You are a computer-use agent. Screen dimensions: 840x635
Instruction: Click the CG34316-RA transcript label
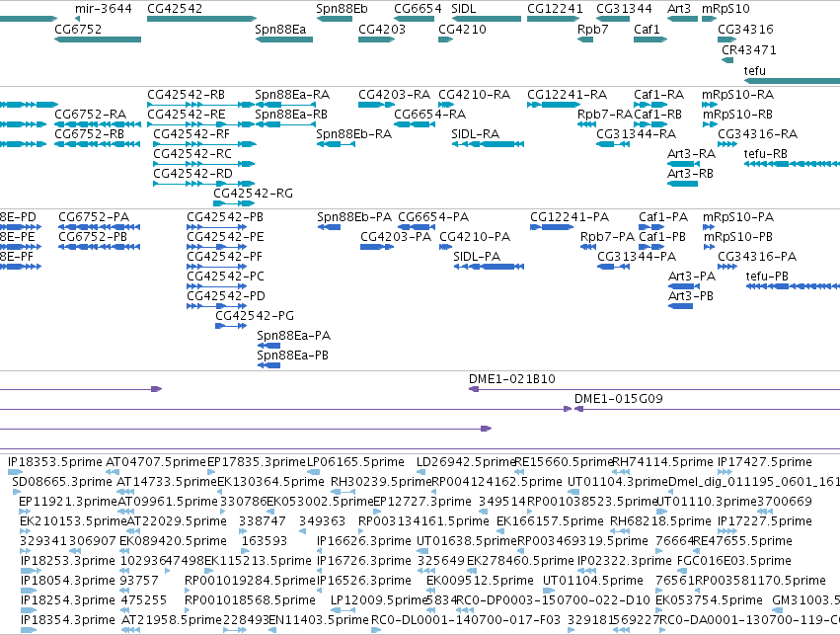click(757, 134)
